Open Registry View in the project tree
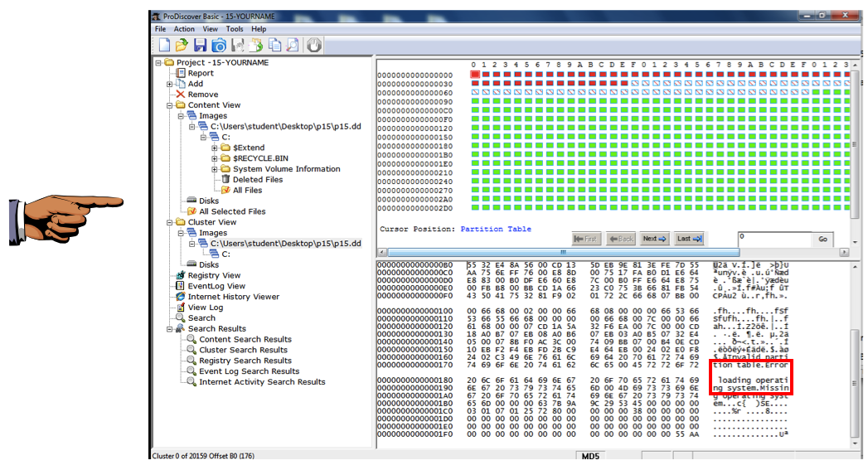 (213, 275)
